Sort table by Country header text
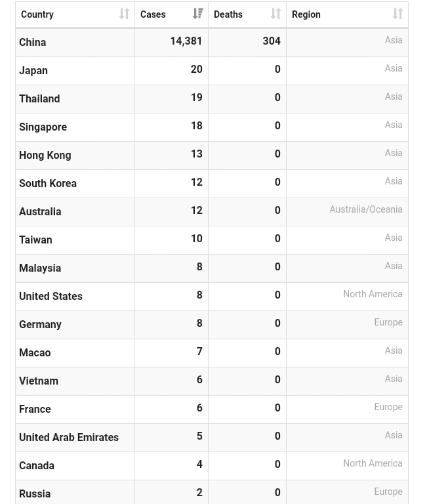Image resolution: width=448 pixels, height=504 pixels. (x=37, y=14)
